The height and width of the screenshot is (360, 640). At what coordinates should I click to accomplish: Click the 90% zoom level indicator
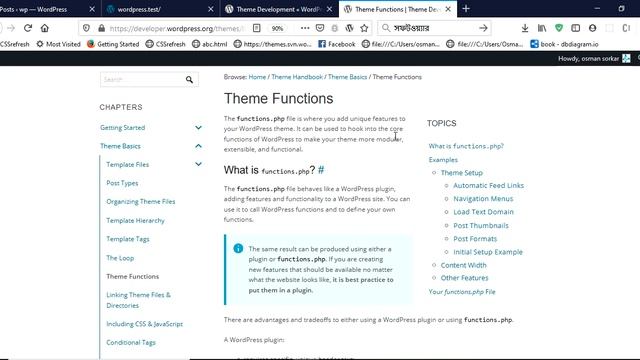coord(277,28)
